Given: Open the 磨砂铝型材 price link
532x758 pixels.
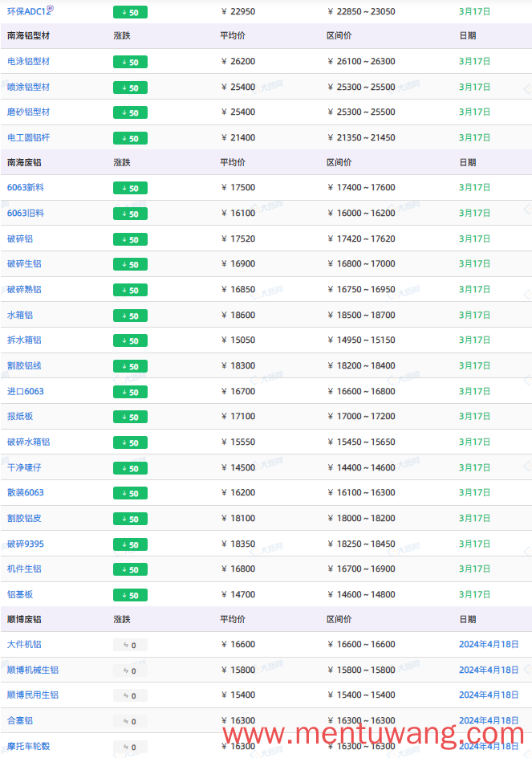Looking at the screenshot, I should pos(29,112).
